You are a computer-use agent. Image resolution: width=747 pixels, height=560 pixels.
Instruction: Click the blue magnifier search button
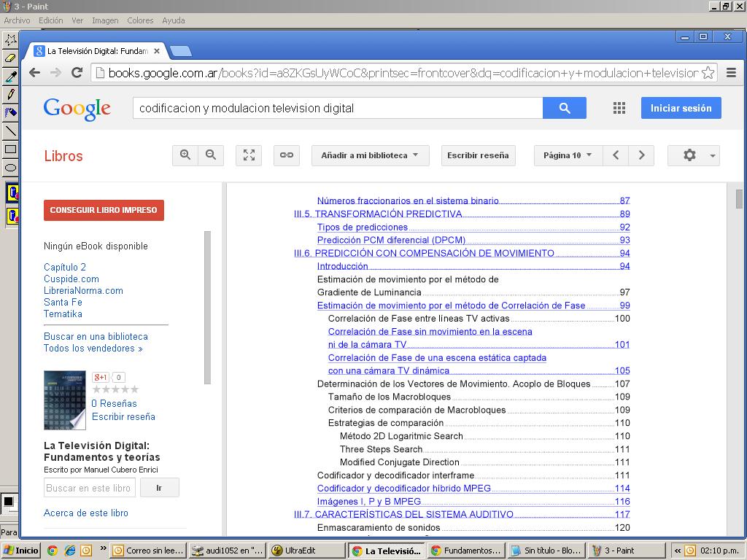[565, 108]
